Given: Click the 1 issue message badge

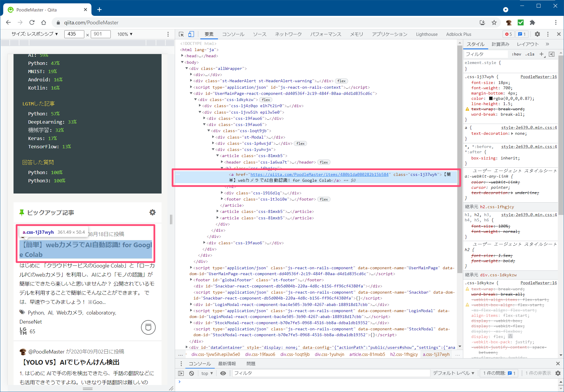Looking at the screenshot, I should click(x=522, y=34).
